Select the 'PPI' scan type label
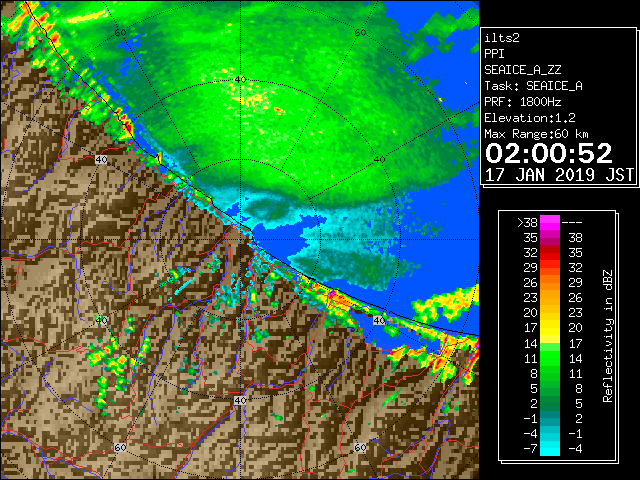This screenshot has width=640, height=480. 494,54
